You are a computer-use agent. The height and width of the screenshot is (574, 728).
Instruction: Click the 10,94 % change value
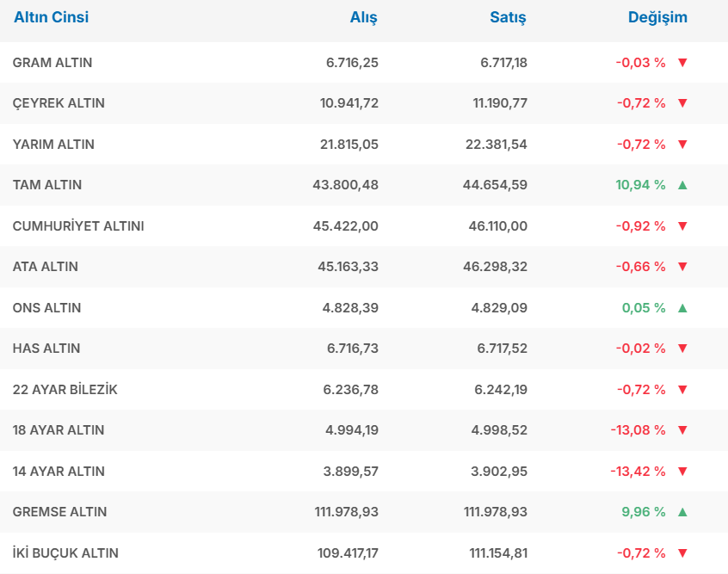pyautogui.click(x=640, y=185)
